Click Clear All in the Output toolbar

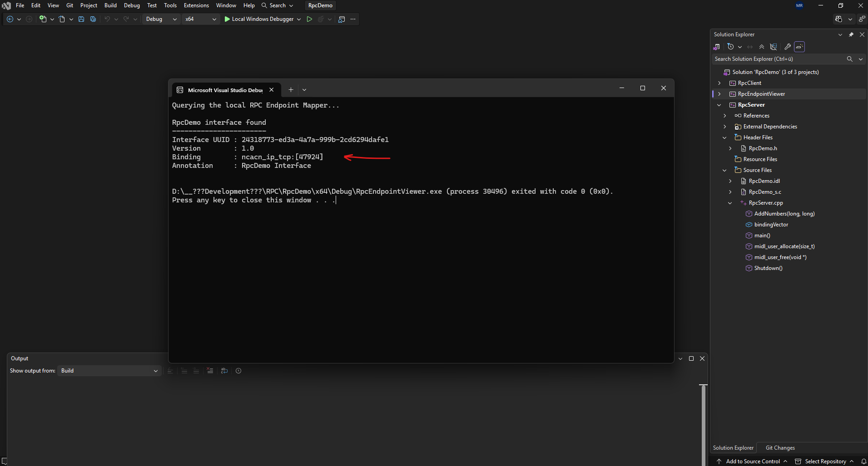tap(210, 371)
